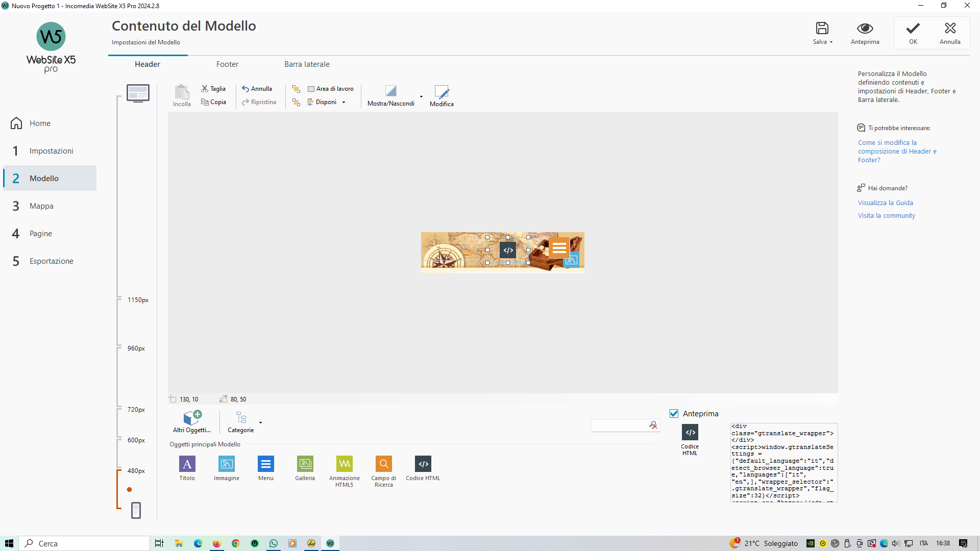Screen dimensions: 980x551
Task: Expand the Salva dropdown arrow
Action: pyautogui.click(x=831, y=42)
